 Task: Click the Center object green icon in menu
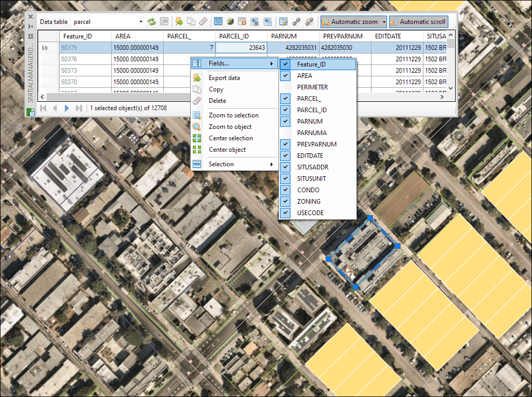[x=197, y=150]
